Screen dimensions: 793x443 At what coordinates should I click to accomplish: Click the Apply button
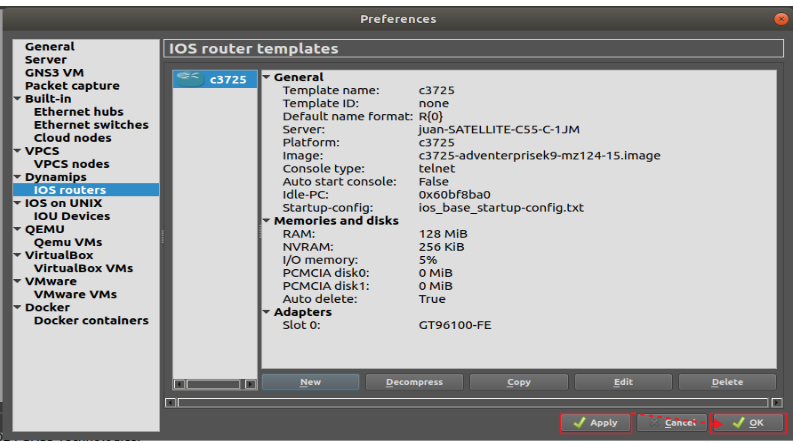point(596,423)
